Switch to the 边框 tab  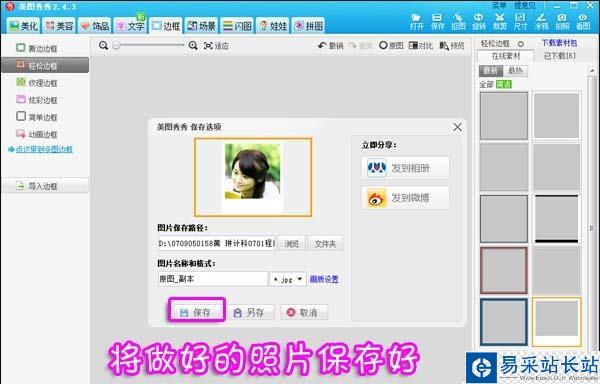click(x=166, y=26)
